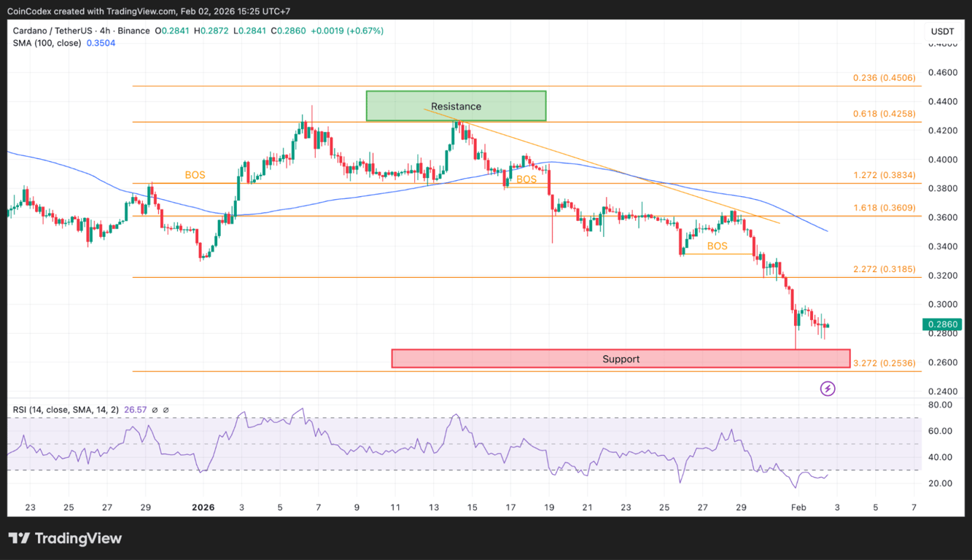Select the green current price tag showing 0.2860
972x560 pixels.
[941, 324]
